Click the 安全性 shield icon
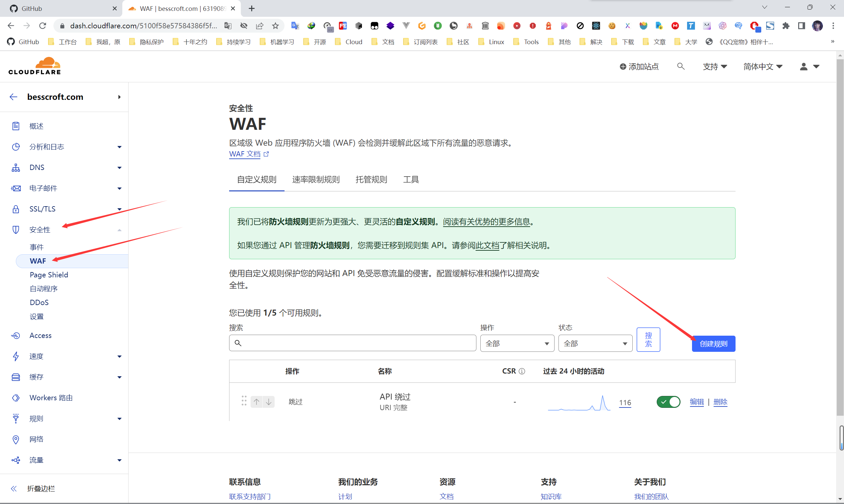The width and height of the screenshot is (844, 504). pyautogui.click(x=15, y=230)
